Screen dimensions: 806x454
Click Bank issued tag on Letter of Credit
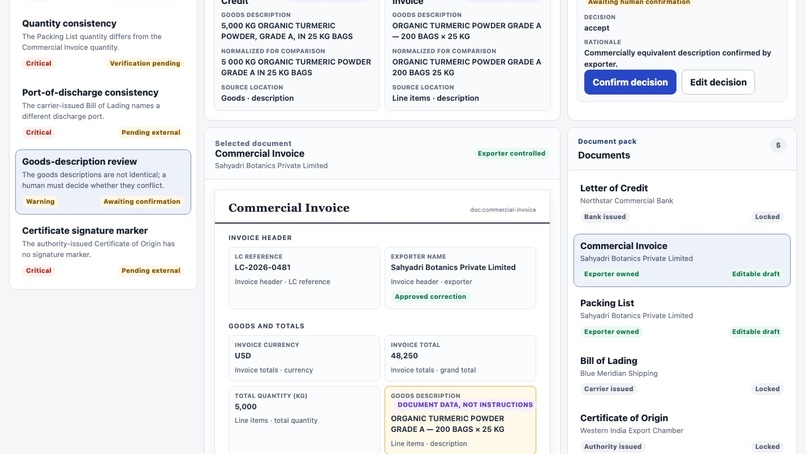click(604, 216)
